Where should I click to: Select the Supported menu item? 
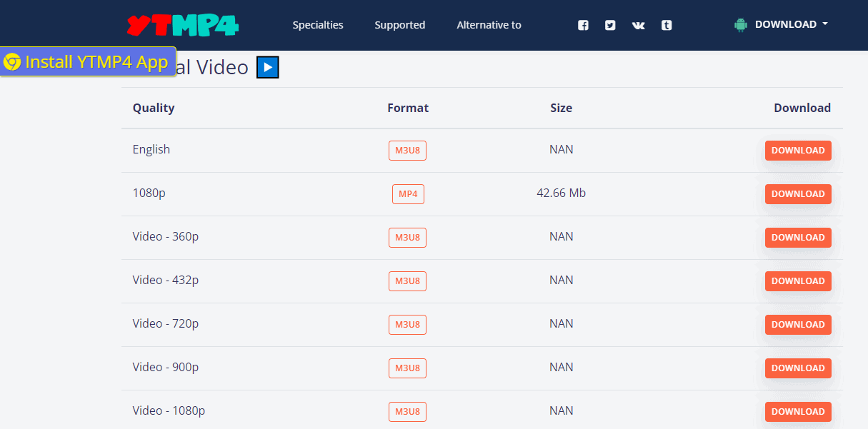399,25
